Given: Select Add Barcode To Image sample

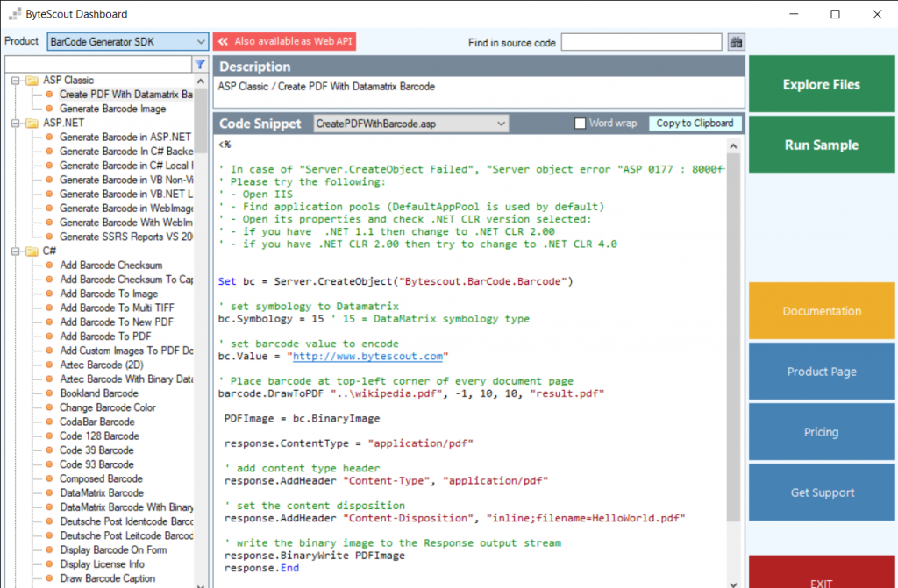Looking at the screenshot, I should (x=109, y=294).
